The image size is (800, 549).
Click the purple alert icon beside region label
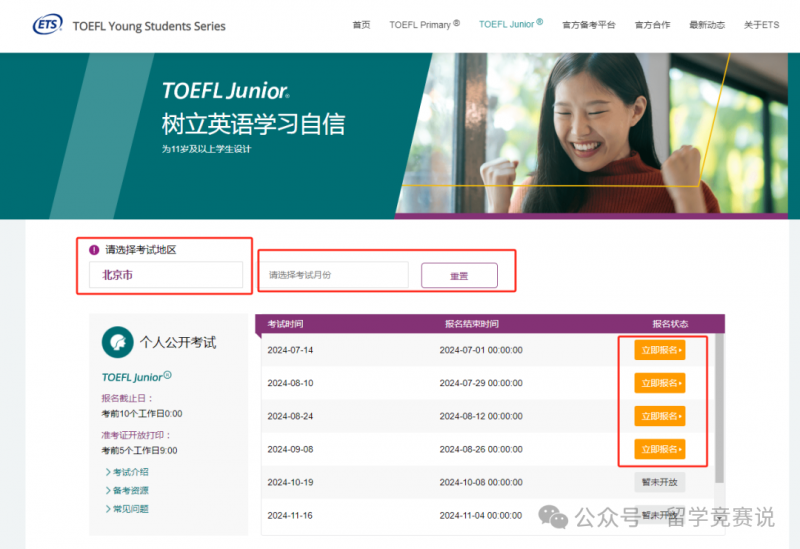(x=94, y=250)
